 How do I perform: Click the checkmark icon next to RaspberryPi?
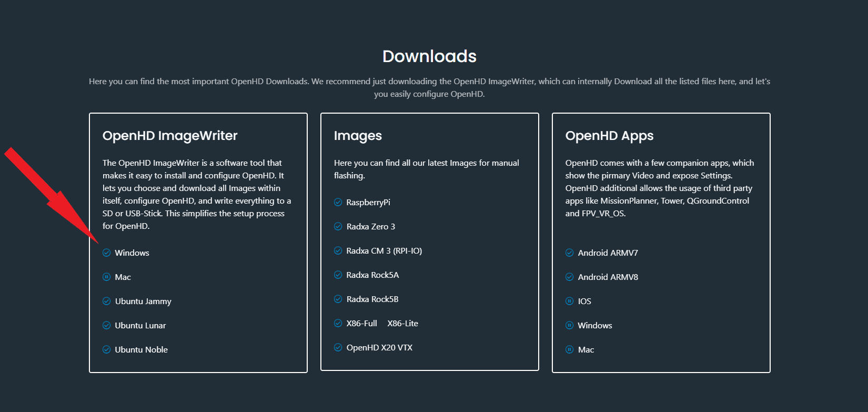338,202
